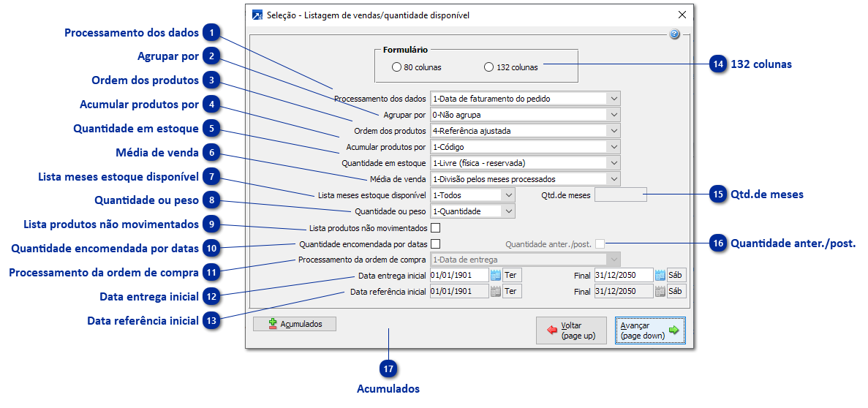The width and height of the screenshot is (868, 408).
Task: Expand Quantidade em estoque dropdown
Action: 614,163
